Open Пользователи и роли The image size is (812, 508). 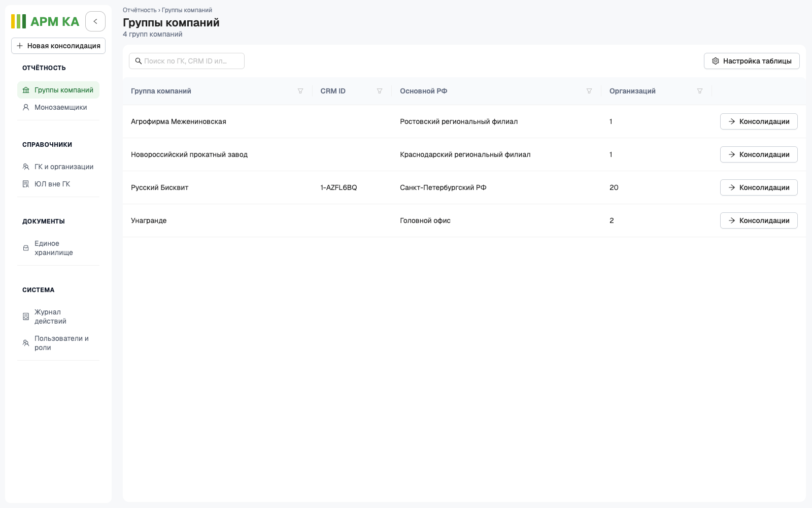coord(58,343)
